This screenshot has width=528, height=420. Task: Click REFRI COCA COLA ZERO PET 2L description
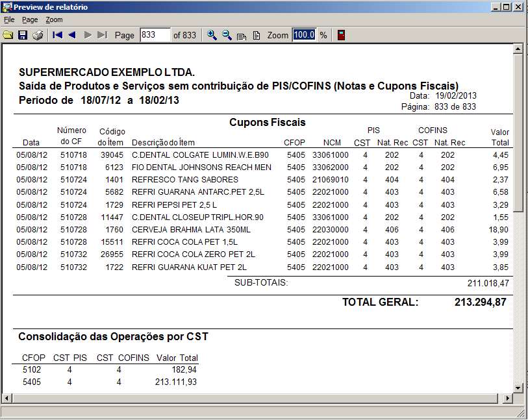point(194,254)
